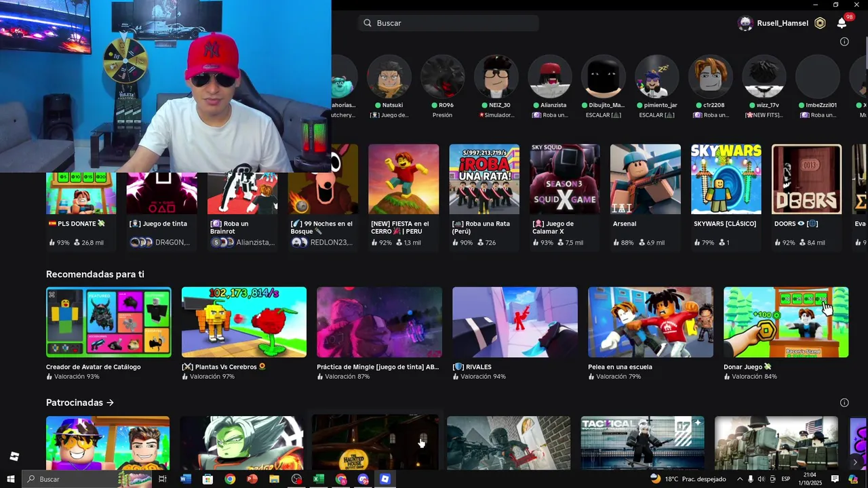Open Rusell_Hamsel profile avatar
868x488 pixels.
coord(745,23)
